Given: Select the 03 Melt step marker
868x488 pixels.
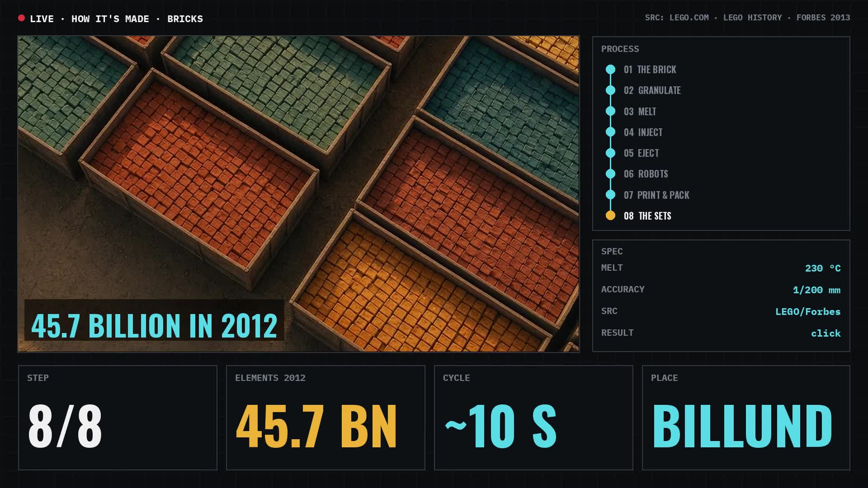Looking at the screenshot, I should (x=610, y=111).
